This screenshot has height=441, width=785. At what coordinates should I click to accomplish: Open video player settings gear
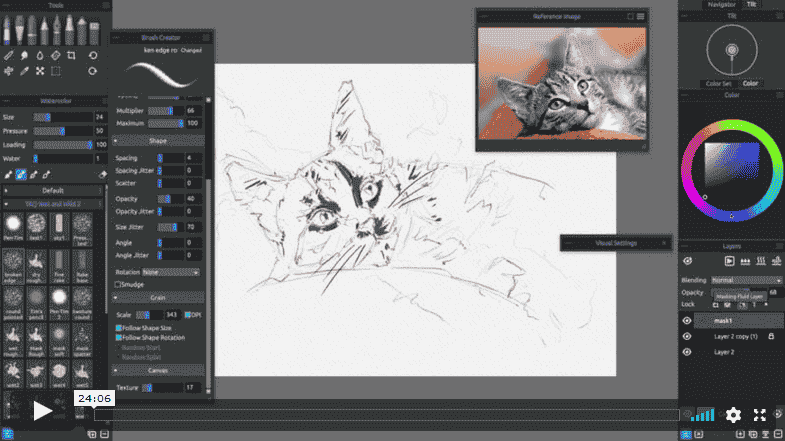(733, 414)
